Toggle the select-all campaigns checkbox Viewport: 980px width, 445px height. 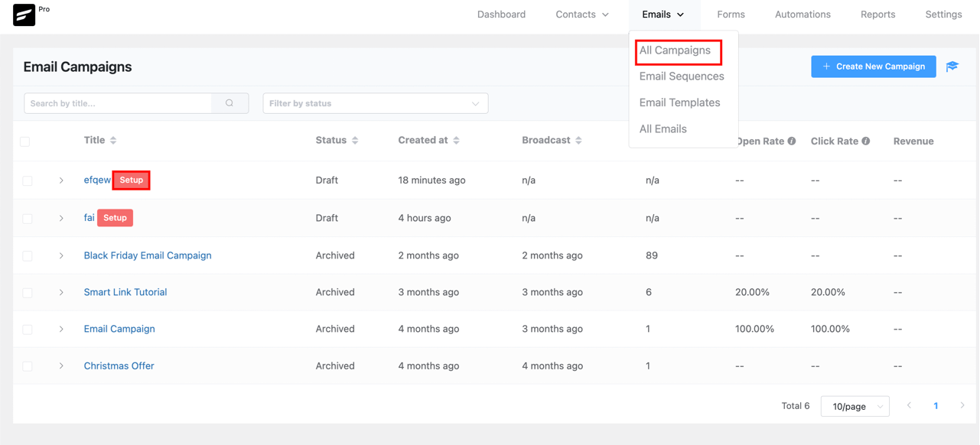(x=25, y=141)
